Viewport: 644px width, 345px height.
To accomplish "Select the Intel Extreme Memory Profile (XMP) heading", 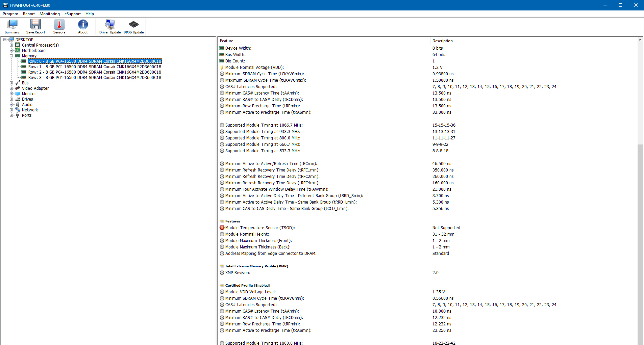I will 257,266.
